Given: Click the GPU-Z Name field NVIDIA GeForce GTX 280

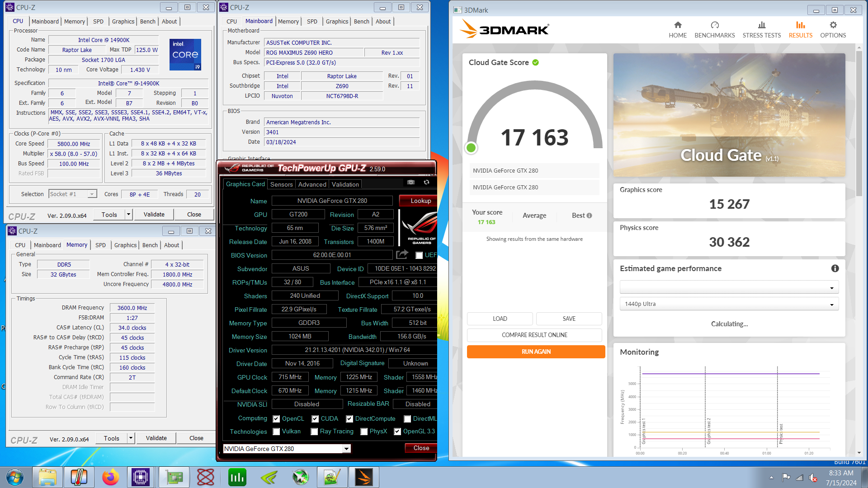Looking at the screenshot, I should click(x=332, y=201).
